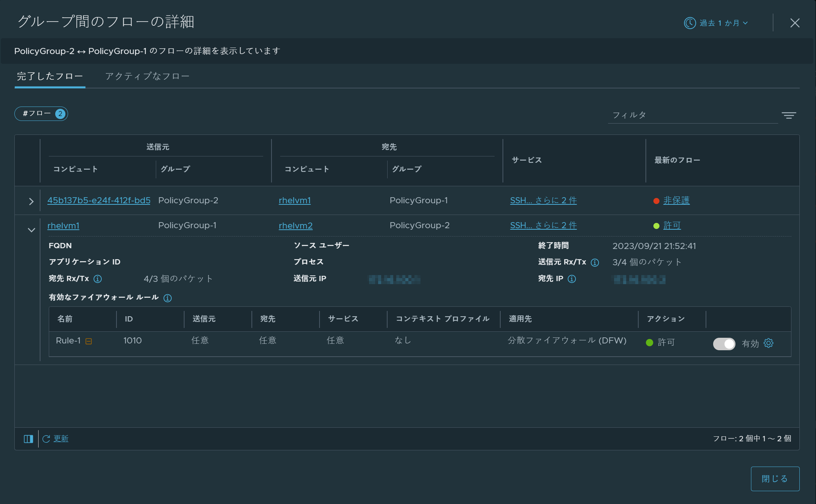
Task: Open source rhelvm1 link in second row
Action: coord(64,226)
